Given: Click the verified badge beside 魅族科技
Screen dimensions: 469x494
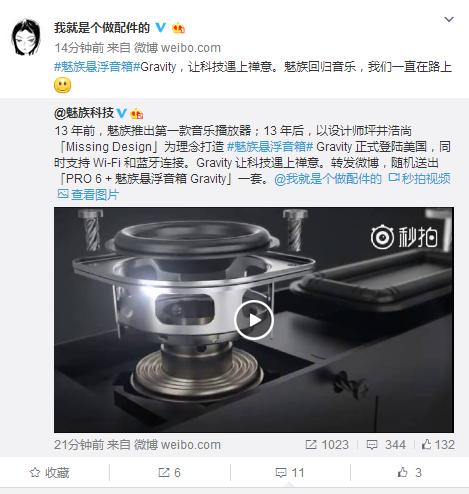Looking at the screenshot, I should click(122, 113).
